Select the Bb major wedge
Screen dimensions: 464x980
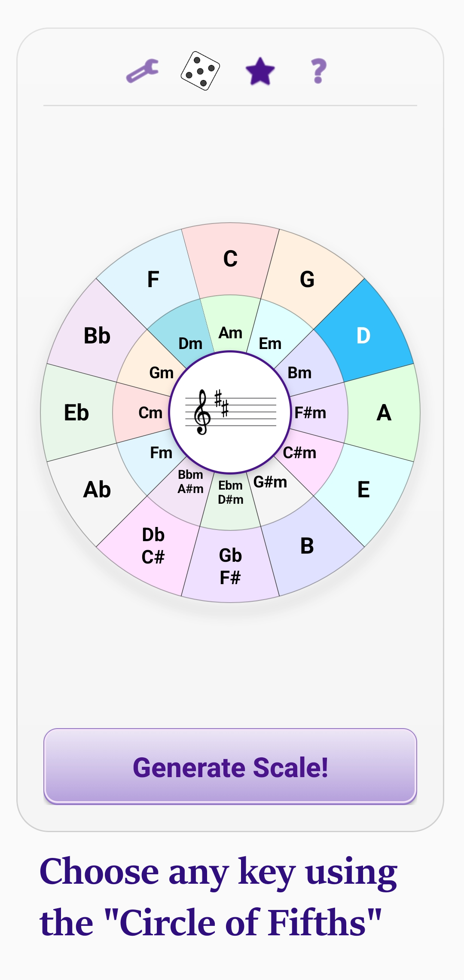(x=97, y=335)
